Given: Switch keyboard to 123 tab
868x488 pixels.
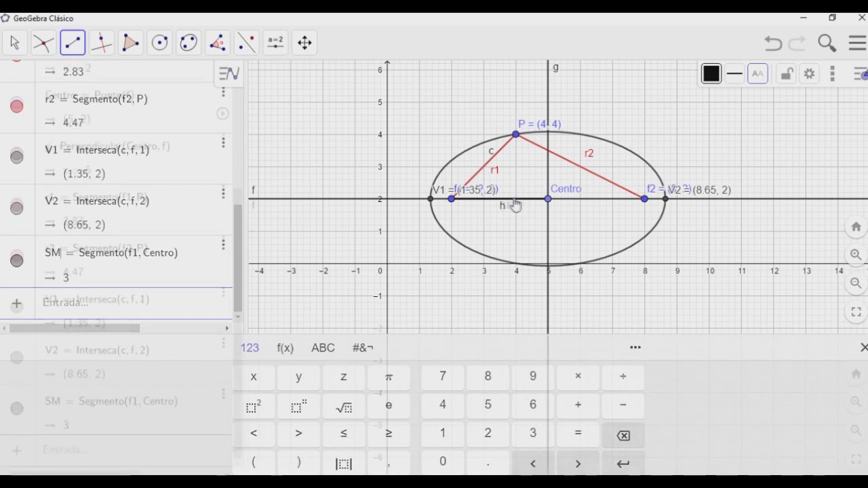Looking at the screenshot, I should 250,348.
